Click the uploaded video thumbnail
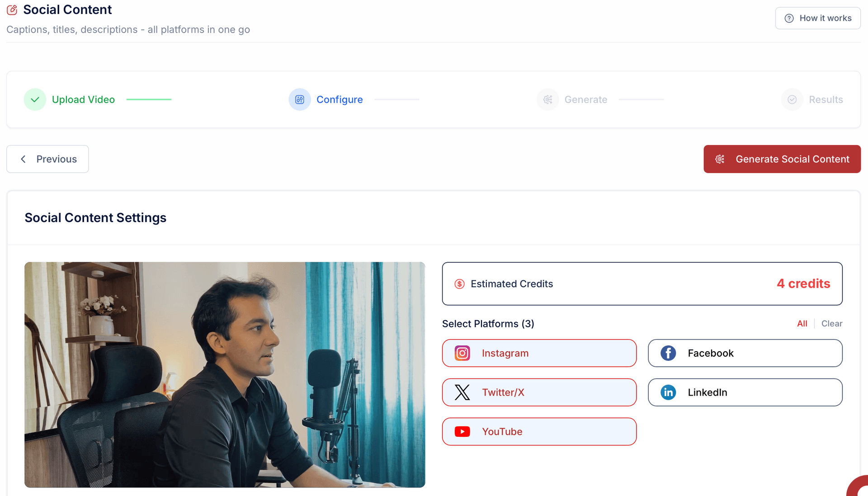This screenshot has width=868, height=496. coord(225,374)
